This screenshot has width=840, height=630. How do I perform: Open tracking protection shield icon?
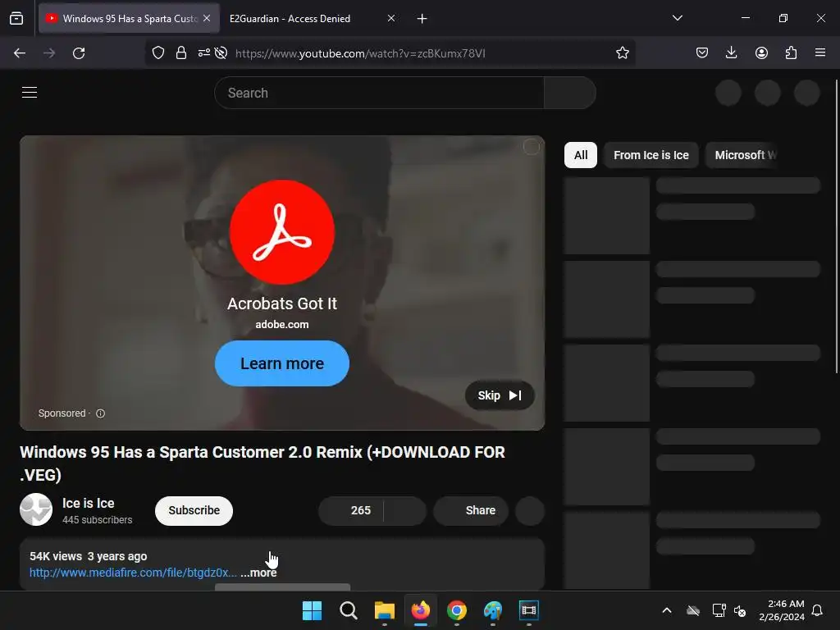pos(158,53)
